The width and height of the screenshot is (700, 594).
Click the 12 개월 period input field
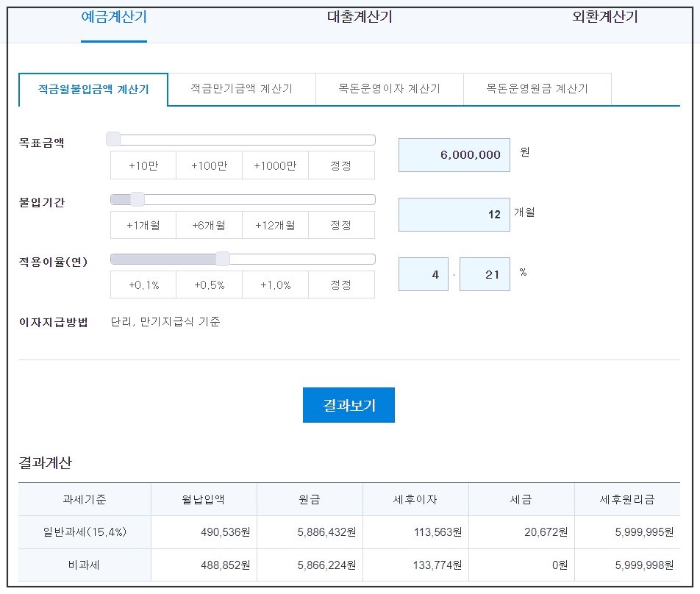pyautogui.click(x=454, y=214)
